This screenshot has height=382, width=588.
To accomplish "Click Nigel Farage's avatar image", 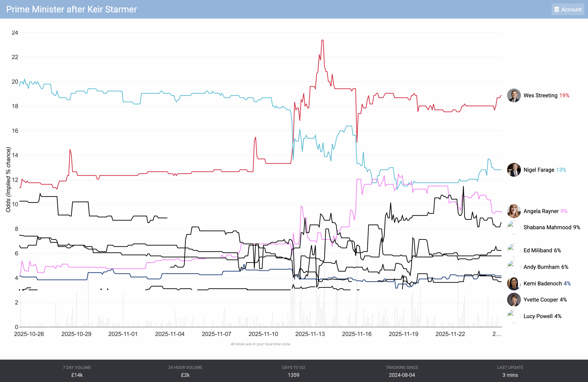I will point(514,170).
